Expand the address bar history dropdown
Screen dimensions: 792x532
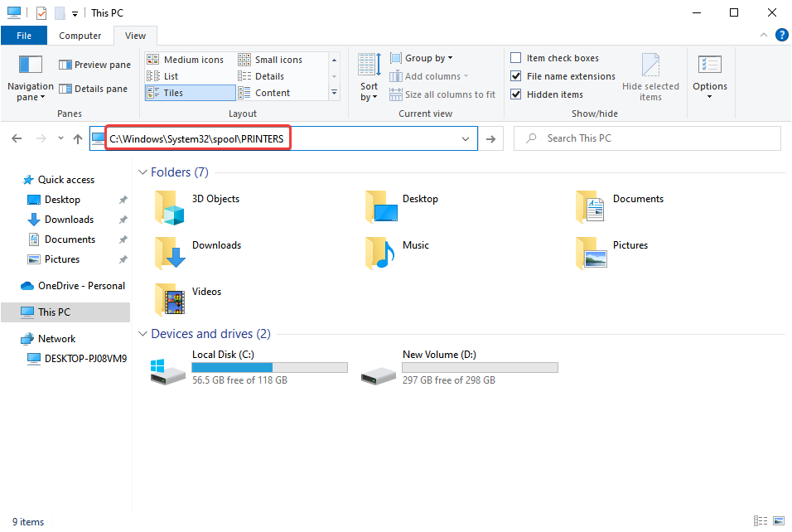coord(466,139)
